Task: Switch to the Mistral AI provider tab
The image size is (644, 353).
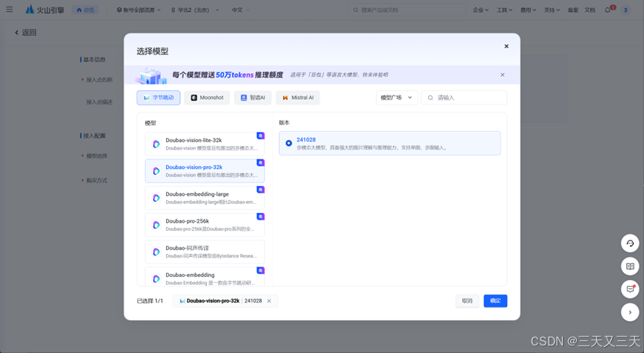Action: [x=298, y=98]
